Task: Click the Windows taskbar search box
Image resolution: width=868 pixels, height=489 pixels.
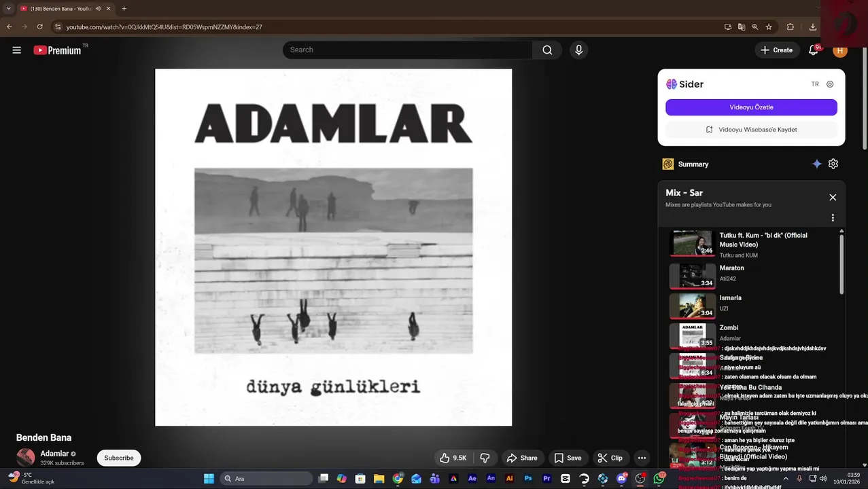Action: point(266,478)
